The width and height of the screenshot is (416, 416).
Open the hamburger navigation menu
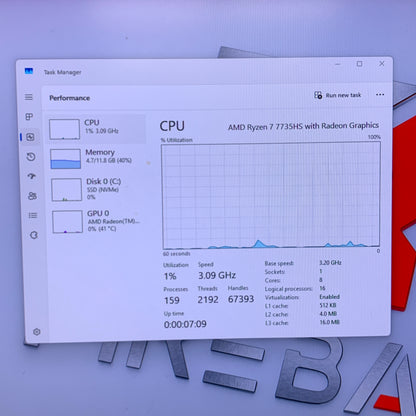(29, 97)
